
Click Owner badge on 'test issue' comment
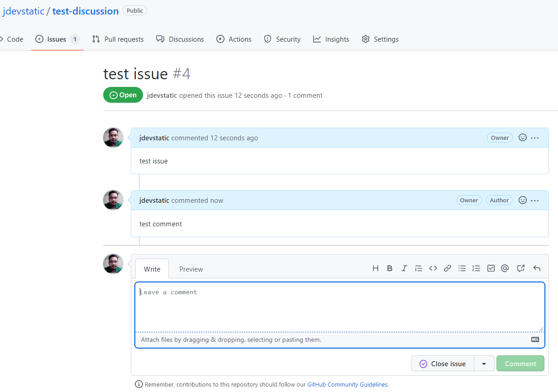coord(500,138)
